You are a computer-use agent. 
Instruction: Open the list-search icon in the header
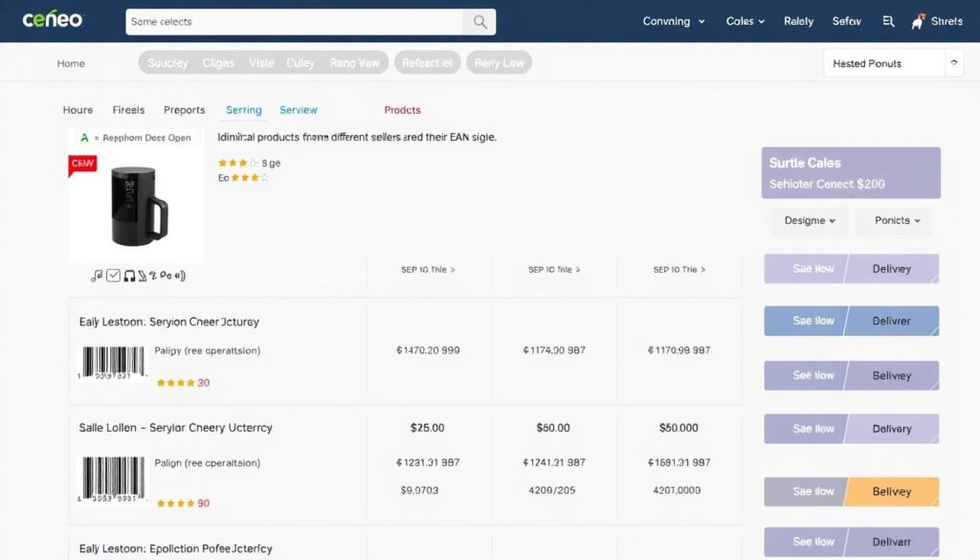click(887, 21)
